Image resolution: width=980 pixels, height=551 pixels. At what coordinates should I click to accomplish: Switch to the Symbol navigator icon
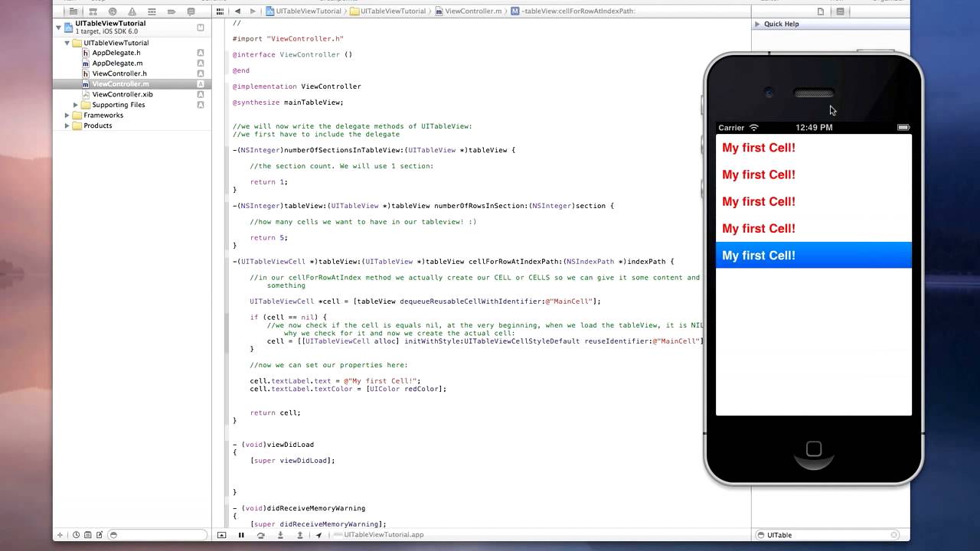pos(93,11)
